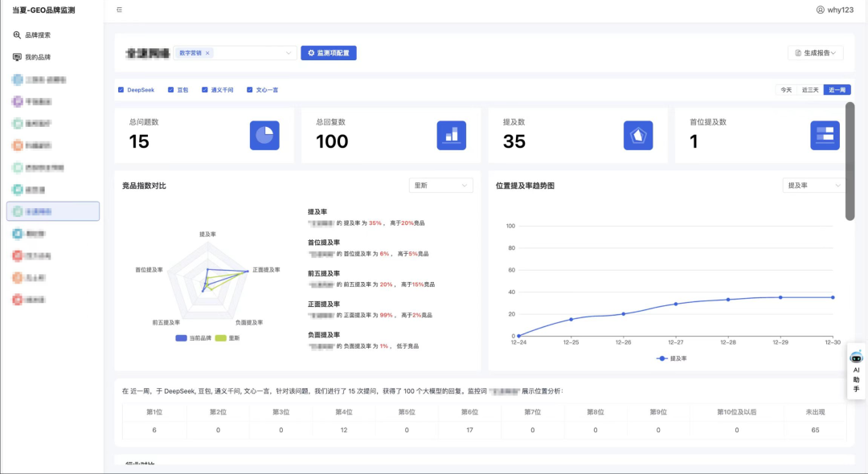Click the pie chart icon for 总问题数
Viewport: 868px width, 474px height.
pos(264,135)
